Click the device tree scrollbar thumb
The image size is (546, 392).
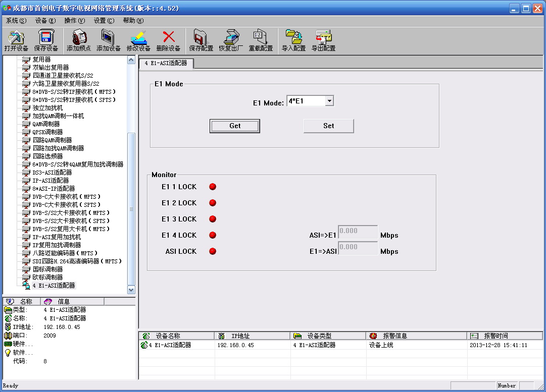[131, 209]
